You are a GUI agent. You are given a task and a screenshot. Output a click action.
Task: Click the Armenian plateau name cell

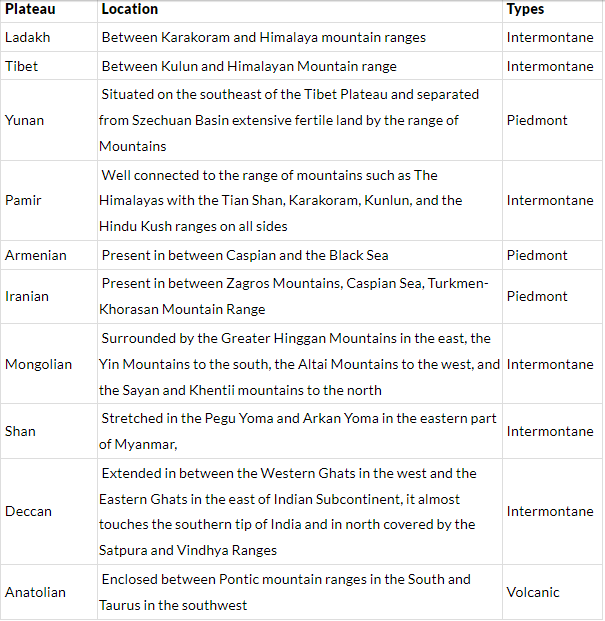(36, 255)
